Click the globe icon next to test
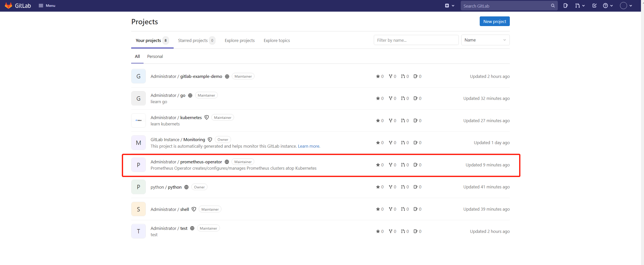The height and width of the screenshot is (265, 644). tap(192, 228)
